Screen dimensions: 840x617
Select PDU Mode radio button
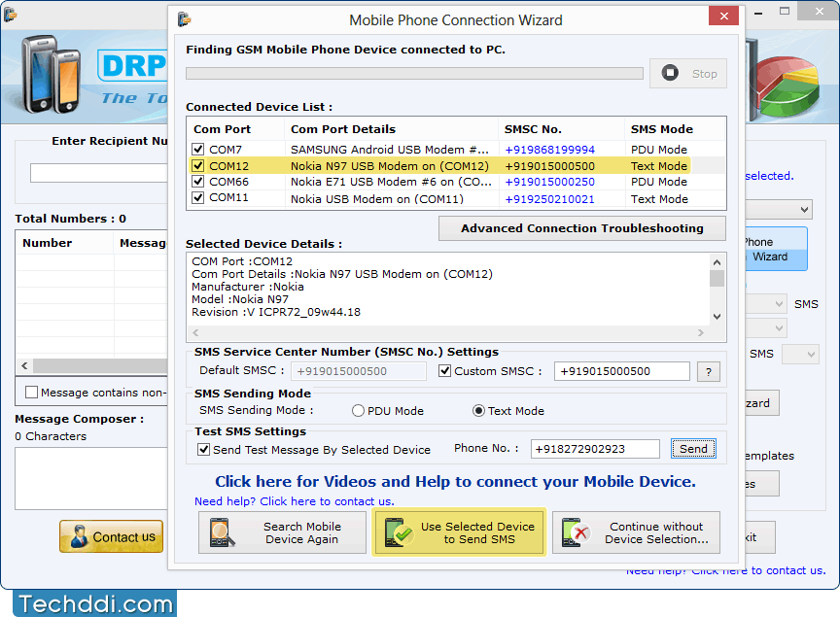point(358,411)
